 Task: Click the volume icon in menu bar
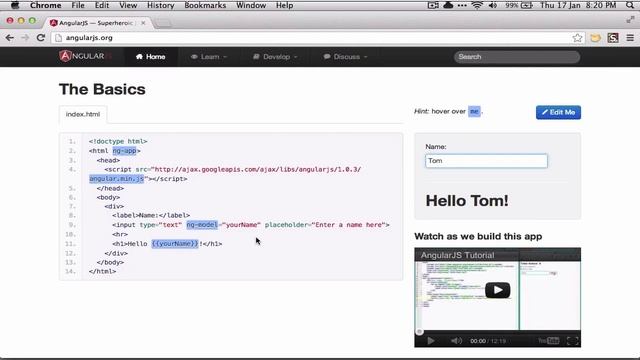click(493, 5)
